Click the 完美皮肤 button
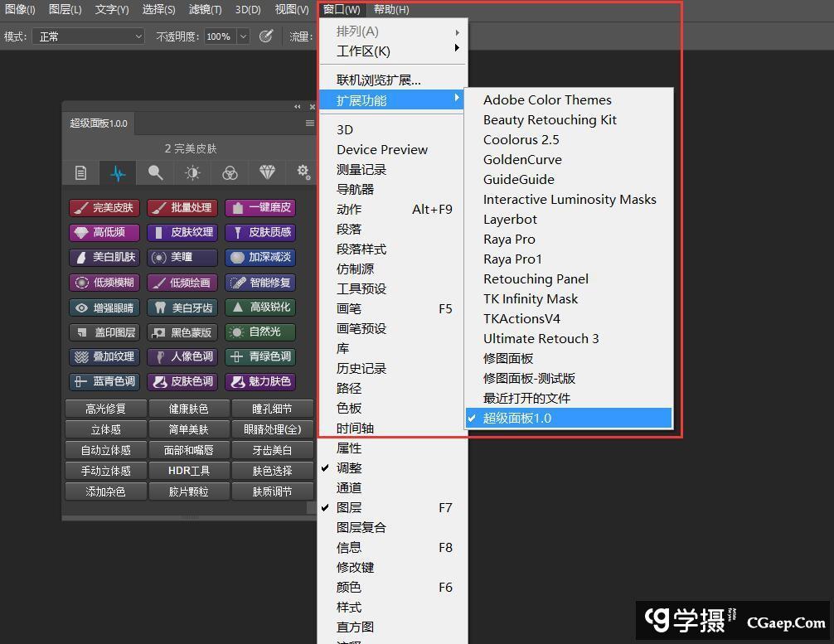 [x=104, y=207]
